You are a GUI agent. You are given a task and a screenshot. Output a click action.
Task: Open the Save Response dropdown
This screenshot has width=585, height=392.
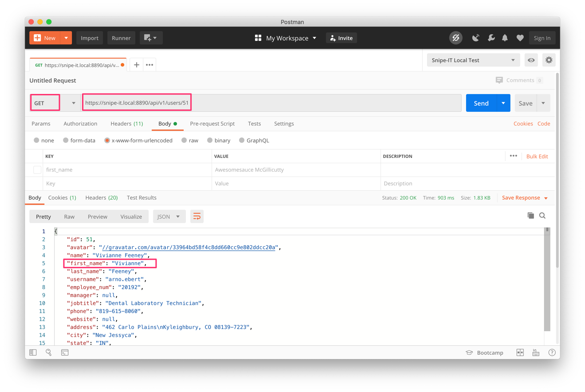[x=525, y=198]
